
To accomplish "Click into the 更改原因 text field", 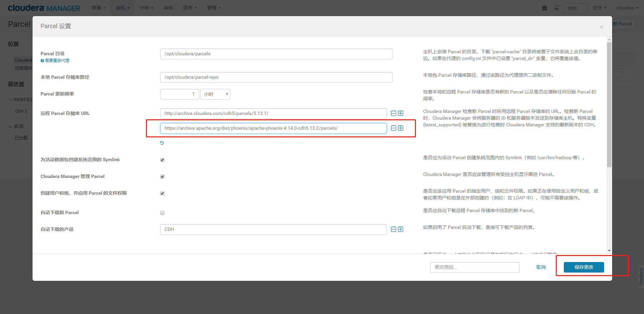I will [475, 267].
